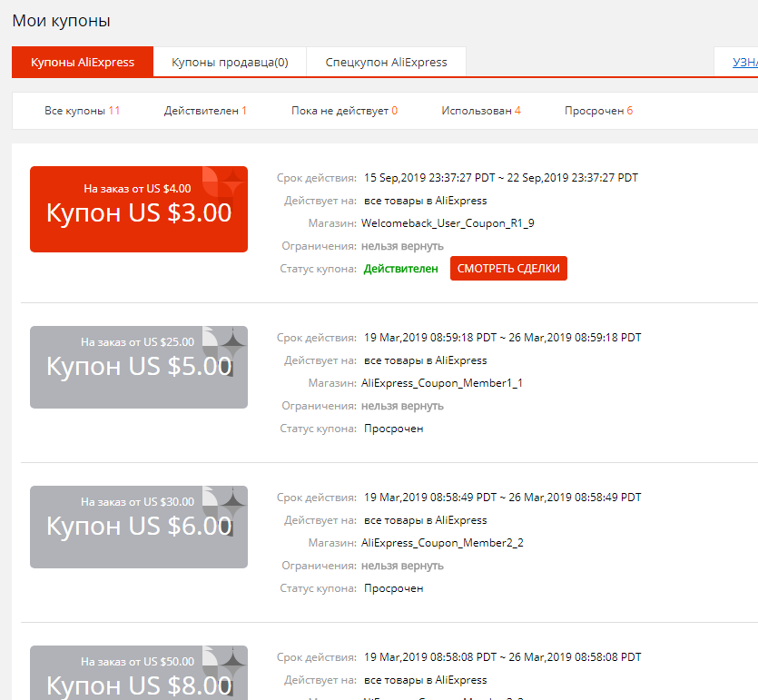Click Просрочен status of the $5.00 coupon

[393, 429]
